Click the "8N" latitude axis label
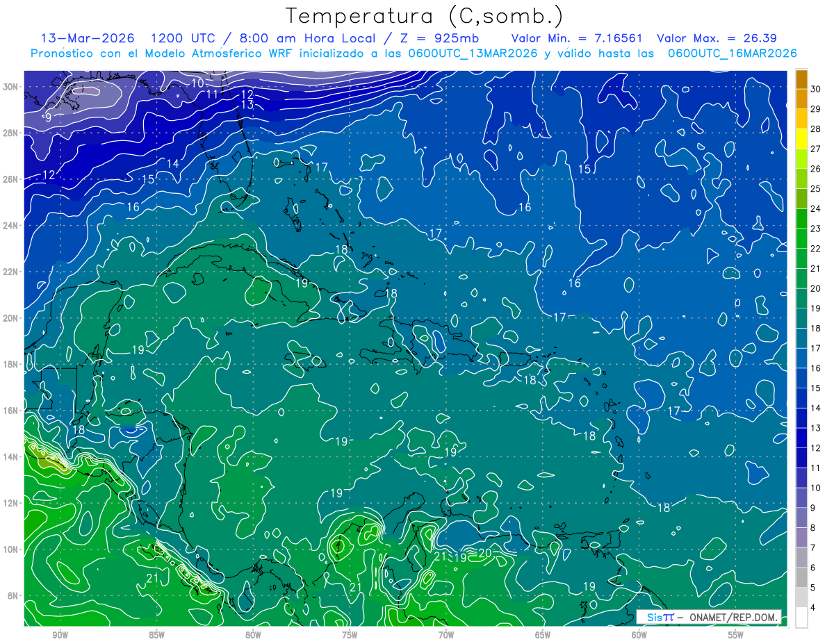This screenshot has width=834, height=644. (14, 596)
